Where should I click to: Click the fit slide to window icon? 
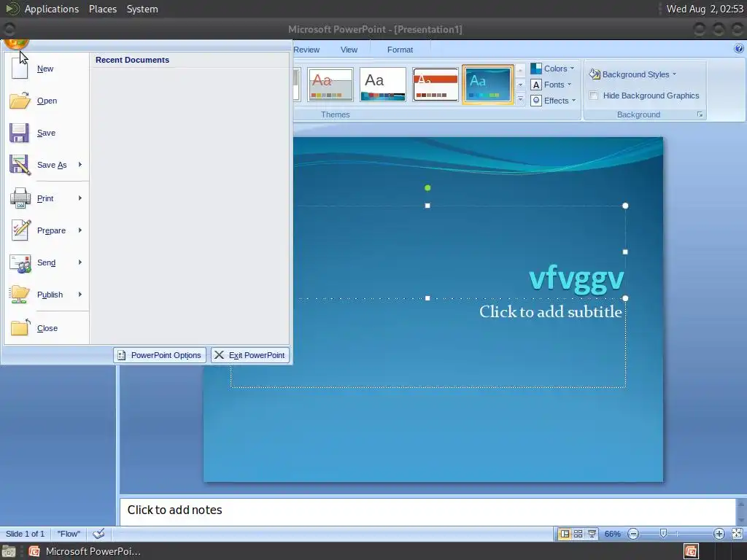coord(737,534)
